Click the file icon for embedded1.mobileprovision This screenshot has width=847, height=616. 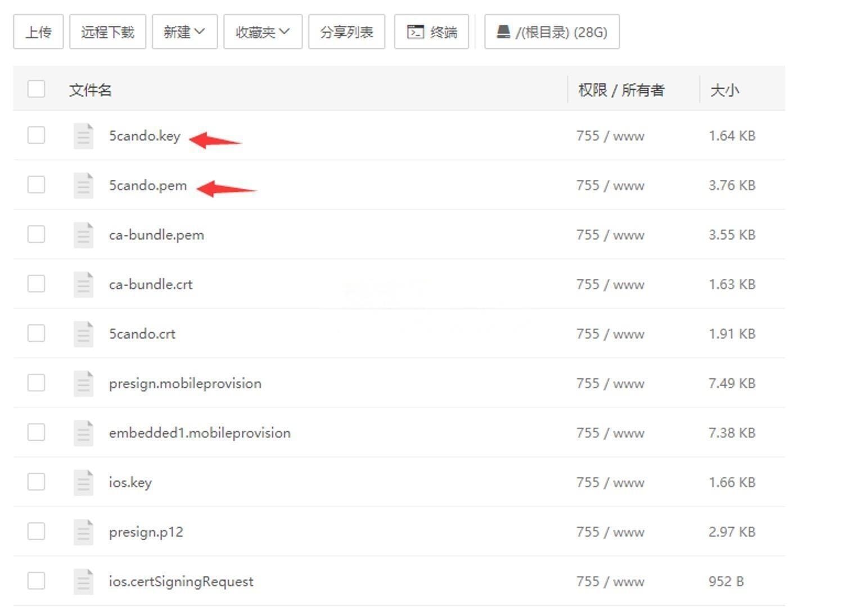click(x=83, y=432)
